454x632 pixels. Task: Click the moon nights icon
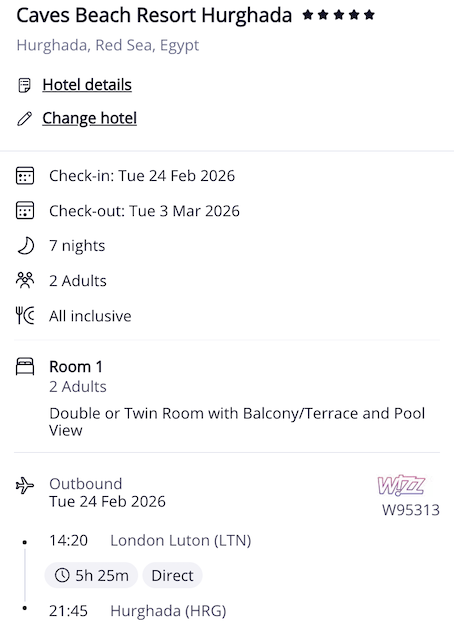25,246
